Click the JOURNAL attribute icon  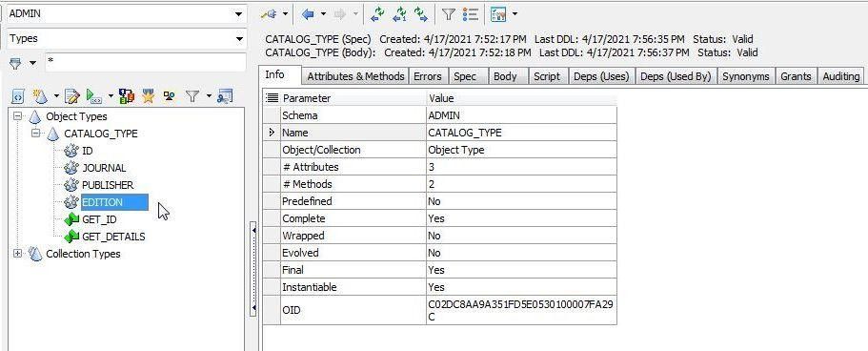(x=71, y=168)
